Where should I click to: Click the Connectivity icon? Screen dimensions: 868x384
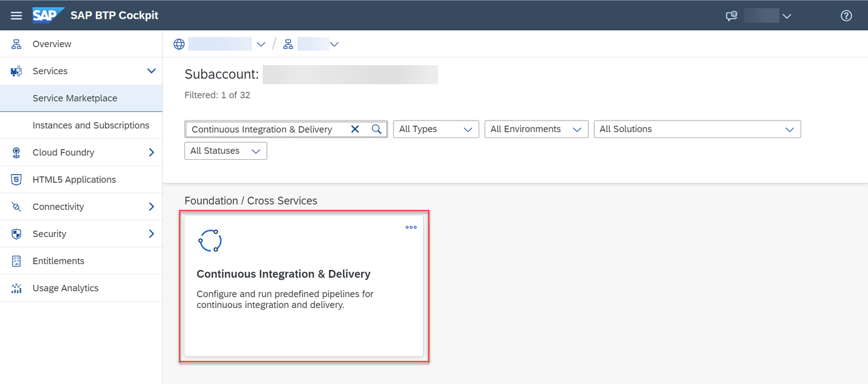click(x=16, y=207)
